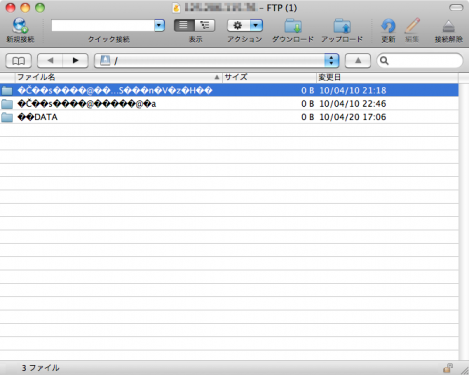Open the Action menu dropdown arrow
Screen dimensions: 469x375
point(256,25)
